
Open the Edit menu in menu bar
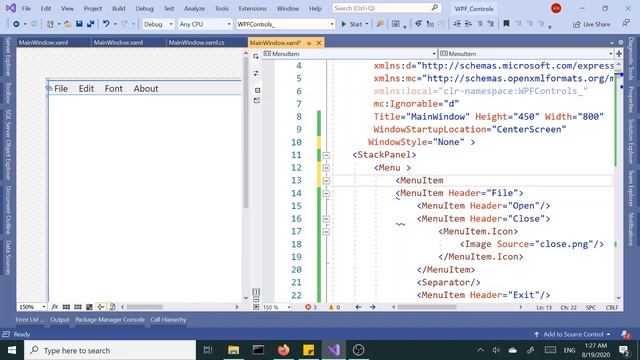click(46, 8)
